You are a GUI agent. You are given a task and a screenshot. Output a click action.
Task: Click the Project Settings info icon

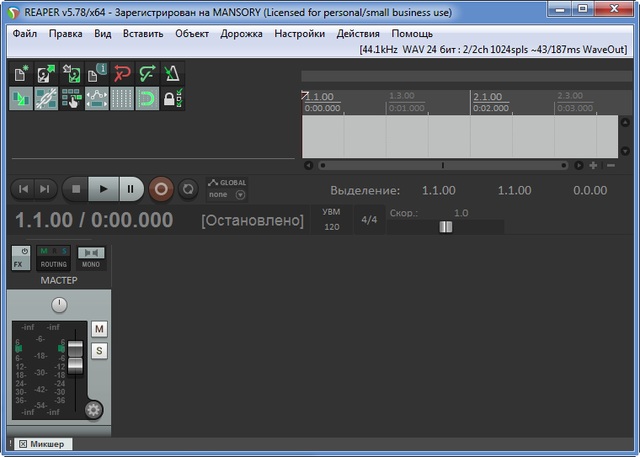[97, 74]
